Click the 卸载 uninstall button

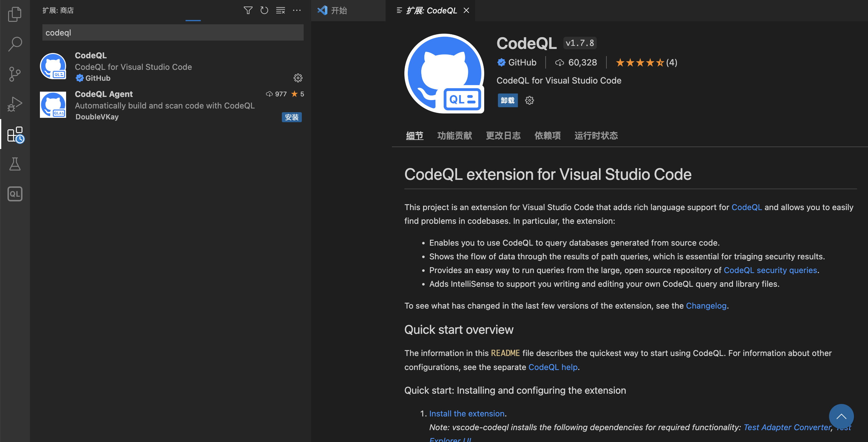pos(508,100)
